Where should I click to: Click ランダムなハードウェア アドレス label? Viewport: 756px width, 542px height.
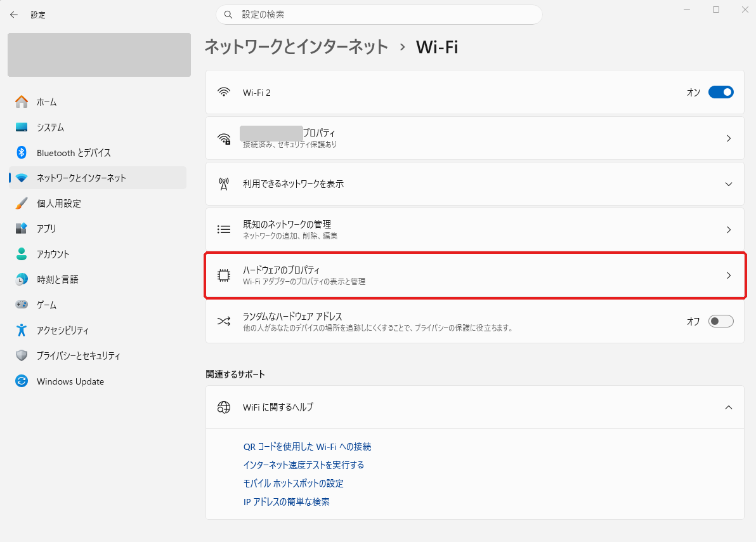(292, 316)
